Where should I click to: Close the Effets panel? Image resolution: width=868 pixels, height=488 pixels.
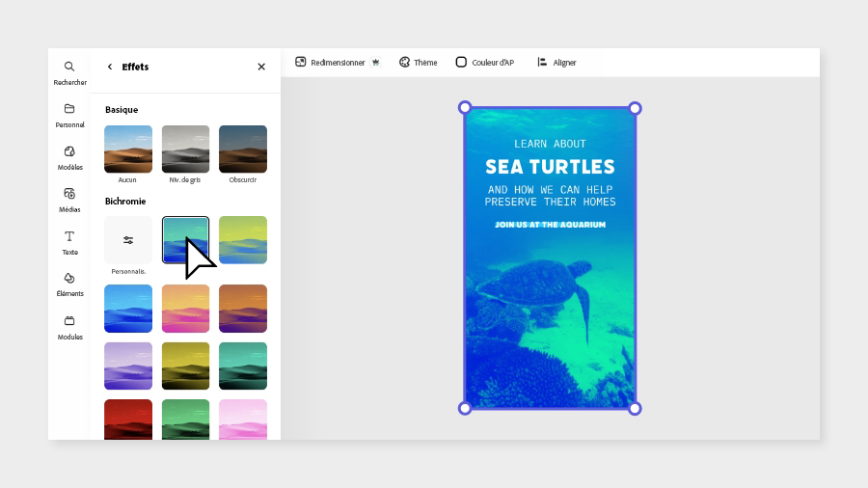[x=261, y=67]
